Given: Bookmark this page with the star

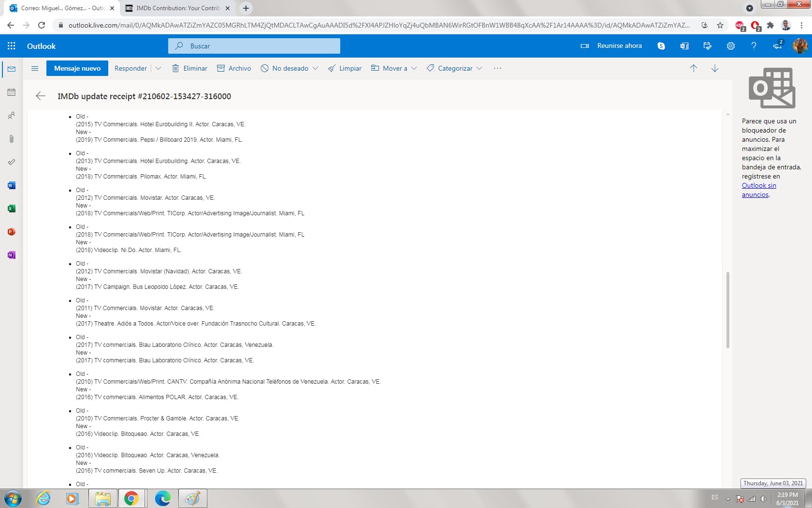Looking at the screenshot, I should tap(720, 25).
